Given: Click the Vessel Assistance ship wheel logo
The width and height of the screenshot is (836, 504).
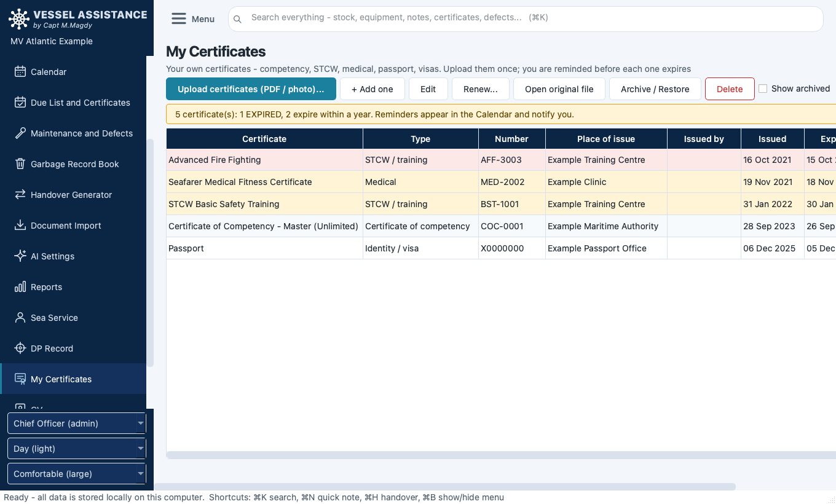Looking at the screenshot, I should [19, 19].
